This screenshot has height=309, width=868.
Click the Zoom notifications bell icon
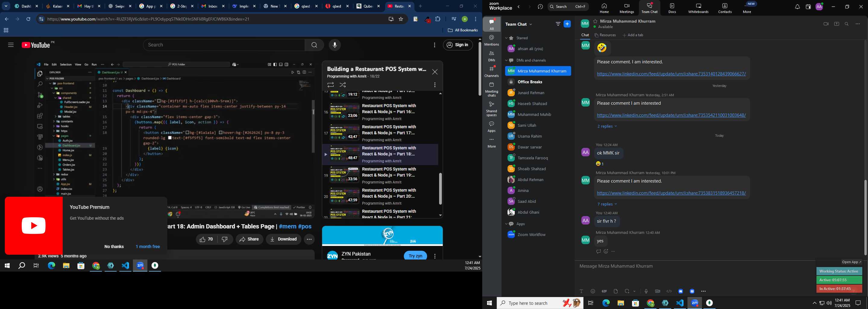797,7
